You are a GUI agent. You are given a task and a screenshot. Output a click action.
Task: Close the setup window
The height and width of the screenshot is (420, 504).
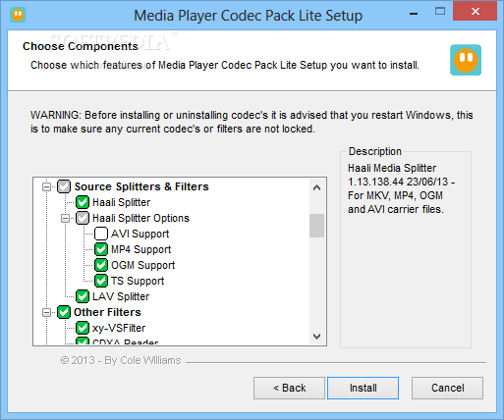tap(476, 12)
